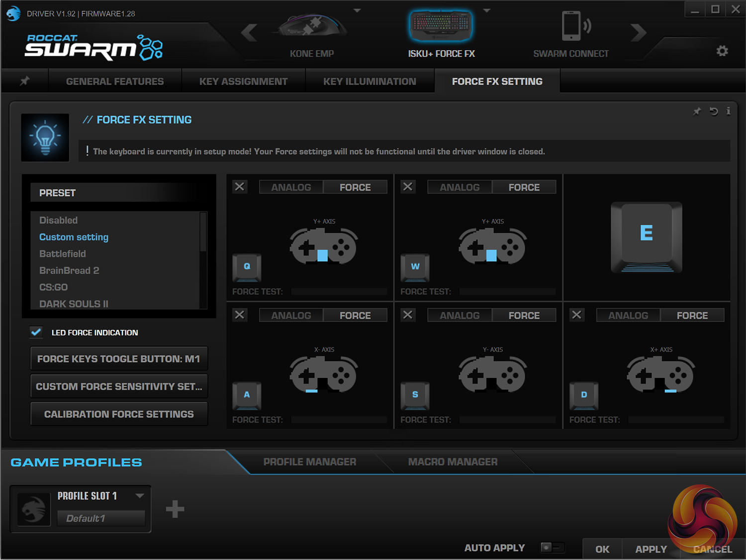Image resolution: width=746 pixels, height=560 pixels.
Task: Click the Q key icon
Action: point(247,268)
